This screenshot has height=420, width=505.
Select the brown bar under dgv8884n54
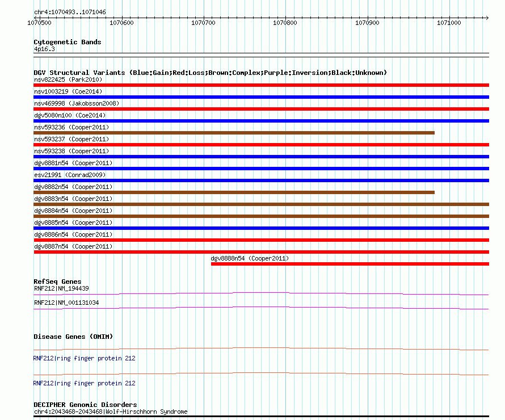click(x=261, y=216)
